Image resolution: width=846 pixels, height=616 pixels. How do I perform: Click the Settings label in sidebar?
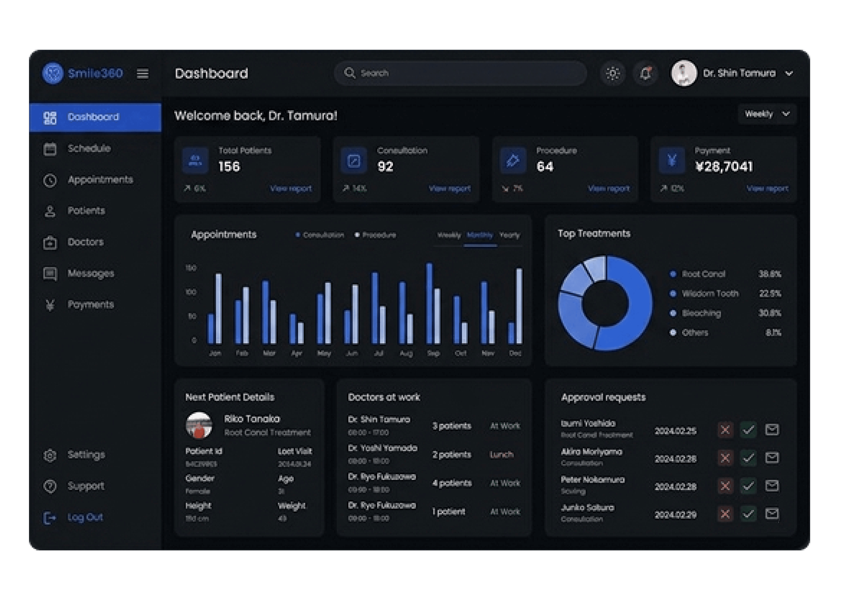tap(86, 455)
